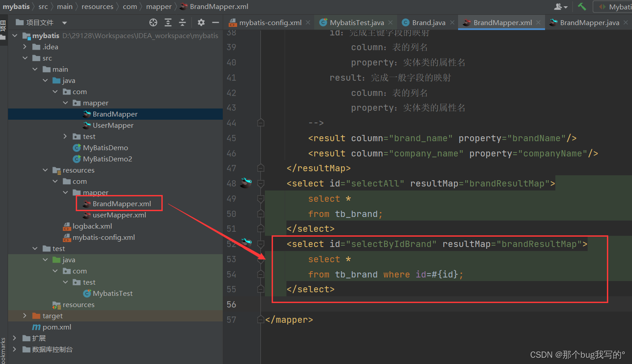632x364 pixels.
Task: Close the Brand.java editor tab
Action: tap(452, 22)
